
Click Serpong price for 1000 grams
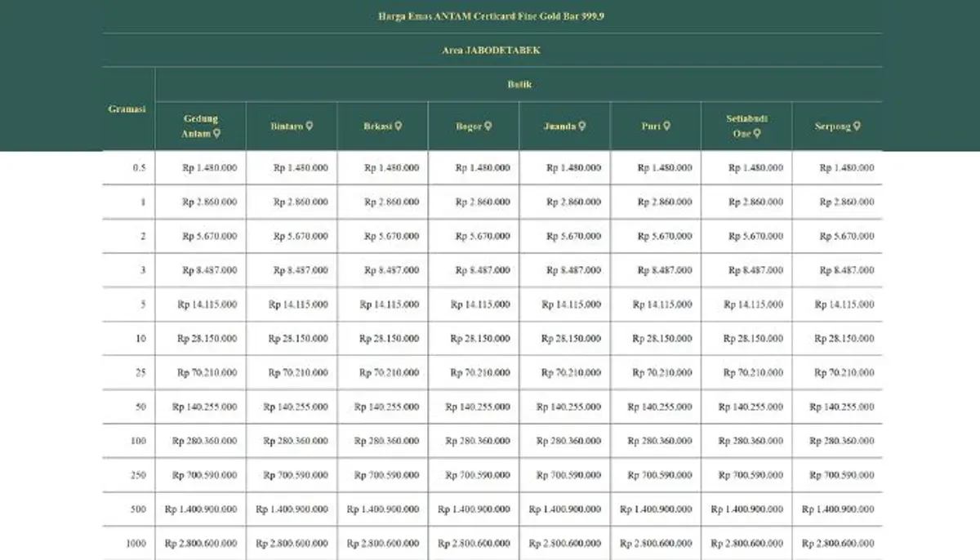838,544
